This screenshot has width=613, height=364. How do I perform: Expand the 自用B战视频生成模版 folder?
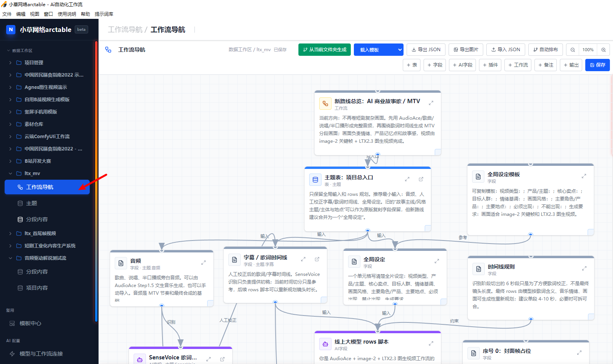10,100
